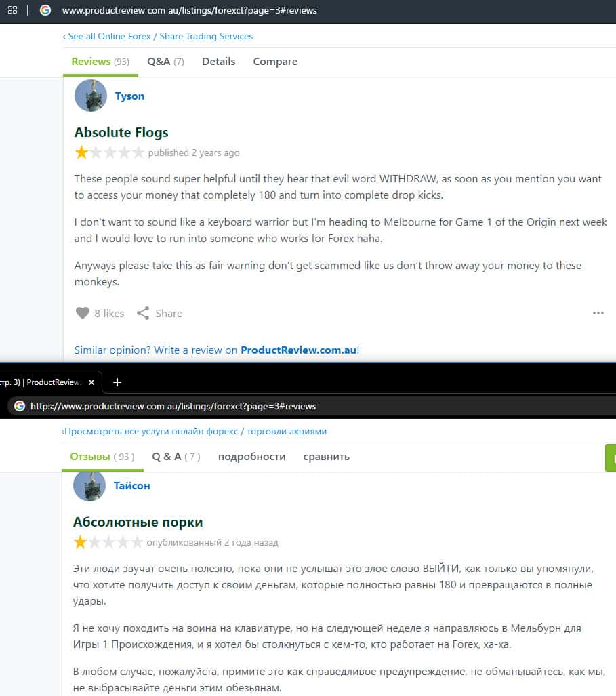Click the Tyson username link
The height and width of the screenshot is (696, 616).
point(129,96)
